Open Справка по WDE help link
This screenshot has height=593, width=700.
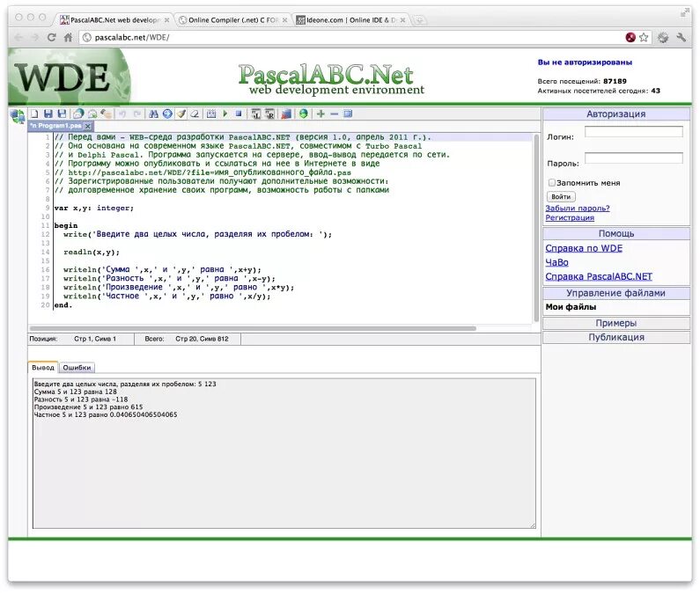click(584, 248)
